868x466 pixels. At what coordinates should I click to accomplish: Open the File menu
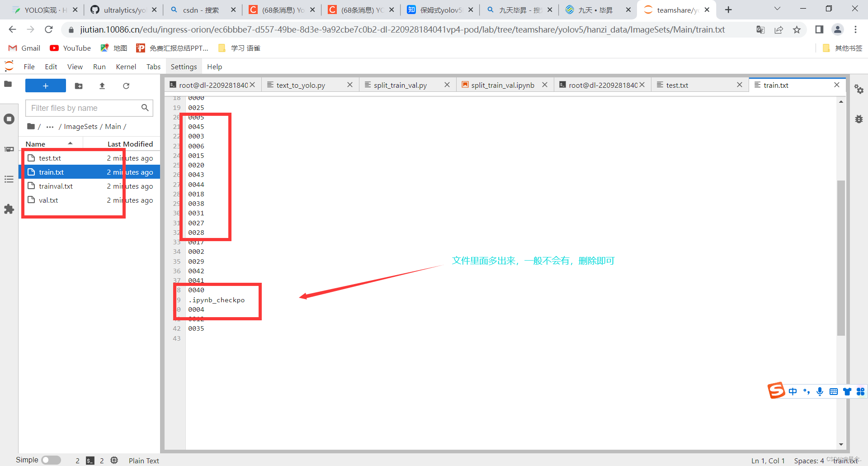(x=29, y=67)
